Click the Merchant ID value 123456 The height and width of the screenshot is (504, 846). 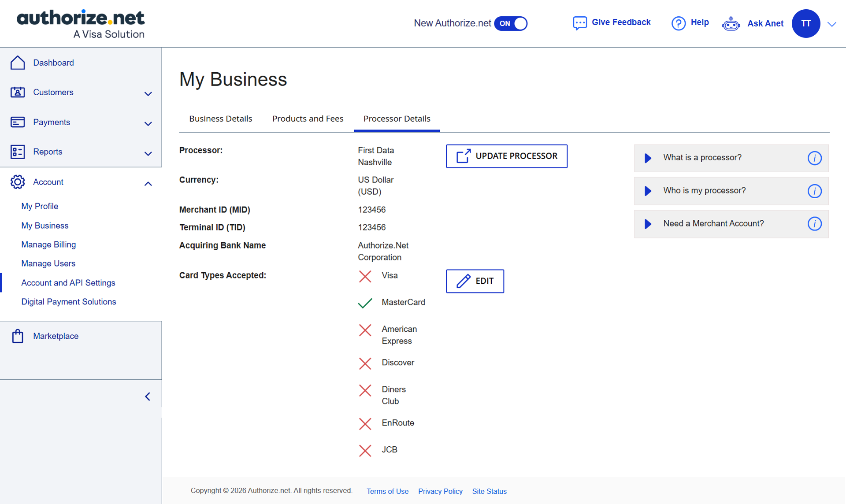click(372, 210)
